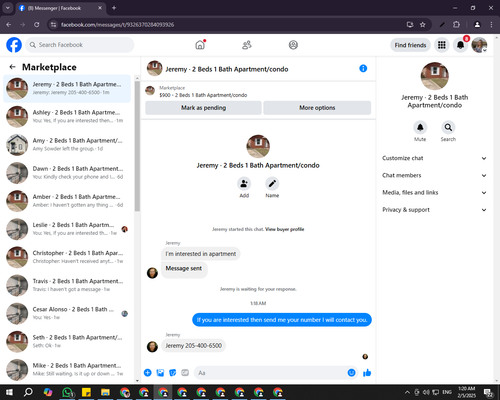
Task: Open conversation information icon
Action: point(363,68)
